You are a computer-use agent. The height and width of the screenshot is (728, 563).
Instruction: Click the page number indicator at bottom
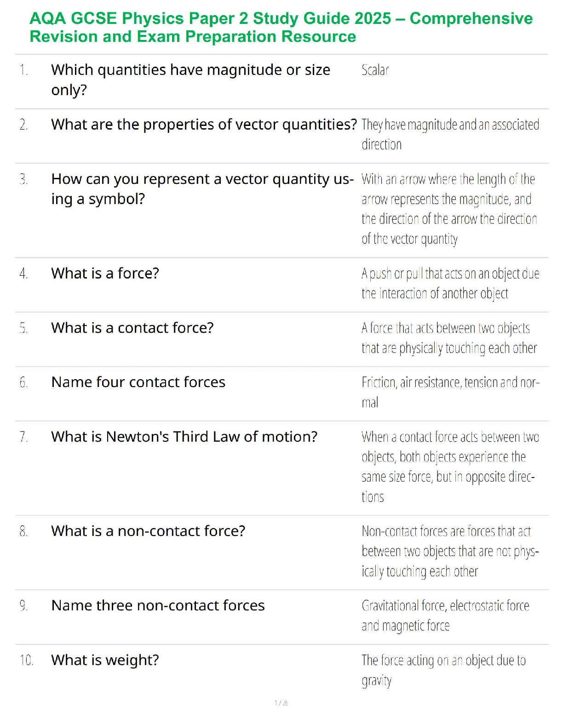coord(281,703)
